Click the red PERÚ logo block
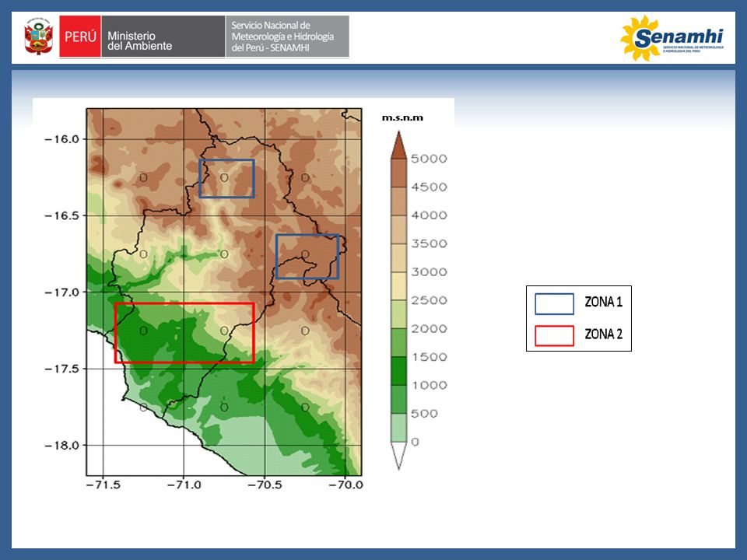 [x=80, y=37]
